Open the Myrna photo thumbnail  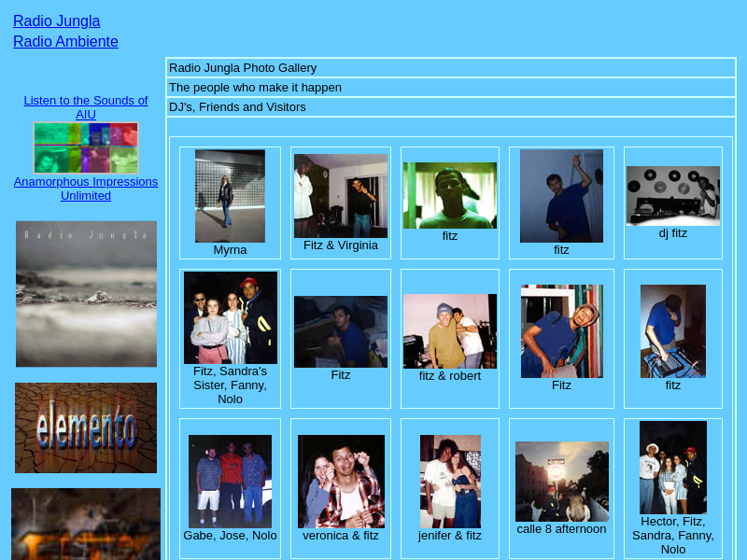coord(230,196)
